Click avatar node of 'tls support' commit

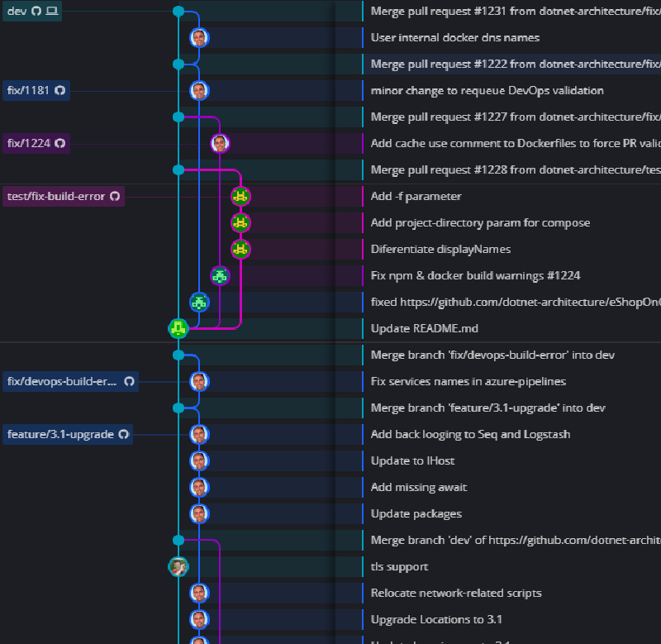(178, 567)
